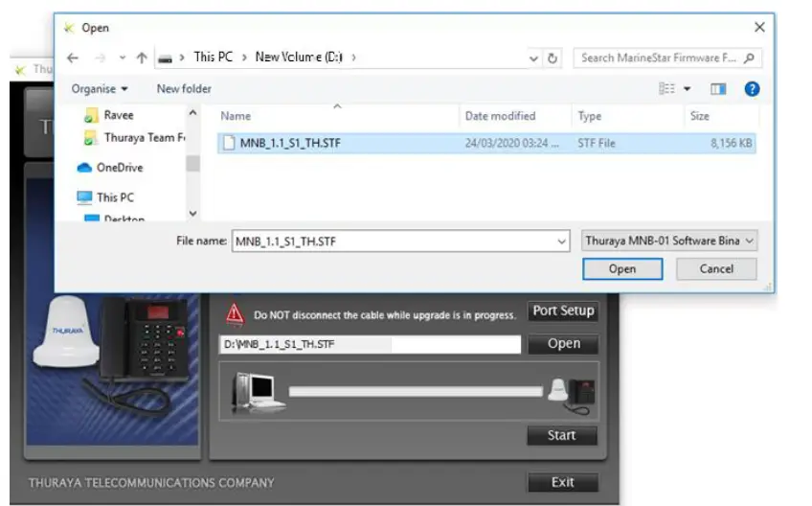Sort by the Size column header

coord(699,116)
